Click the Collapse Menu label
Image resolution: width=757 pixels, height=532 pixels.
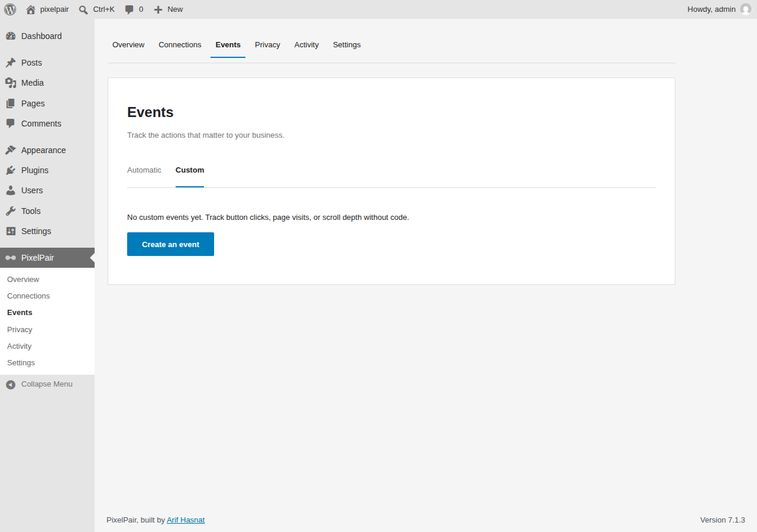(x=47, y=384)
